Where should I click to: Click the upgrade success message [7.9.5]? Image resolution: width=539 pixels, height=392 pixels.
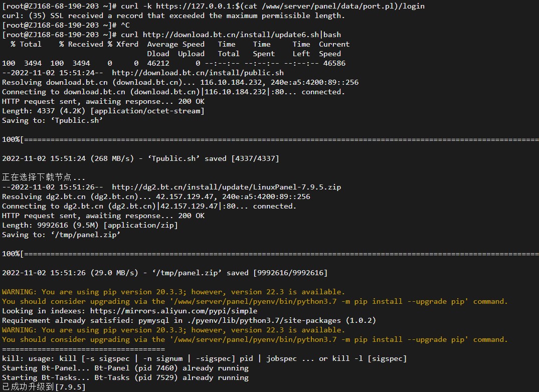click(x=44, y=387)
